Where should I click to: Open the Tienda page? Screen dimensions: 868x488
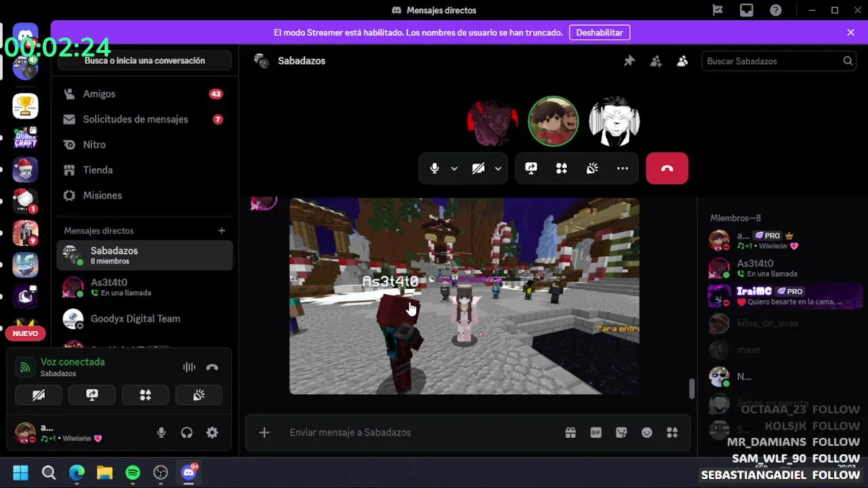click(144, 170)
